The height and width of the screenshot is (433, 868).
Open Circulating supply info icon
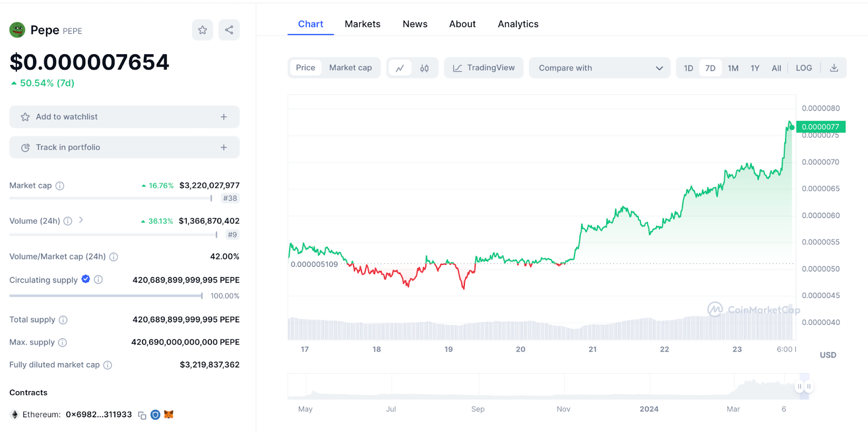98,279
